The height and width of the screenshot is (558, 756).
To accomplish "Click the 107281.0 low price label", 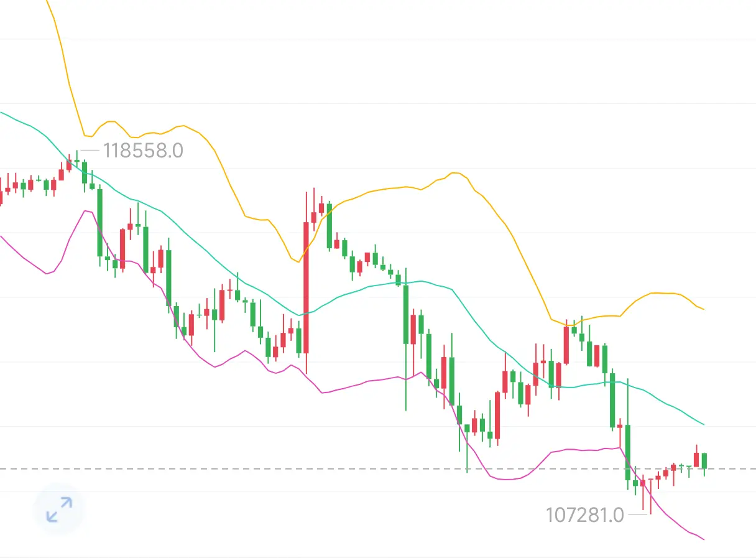I will point(584,514).
